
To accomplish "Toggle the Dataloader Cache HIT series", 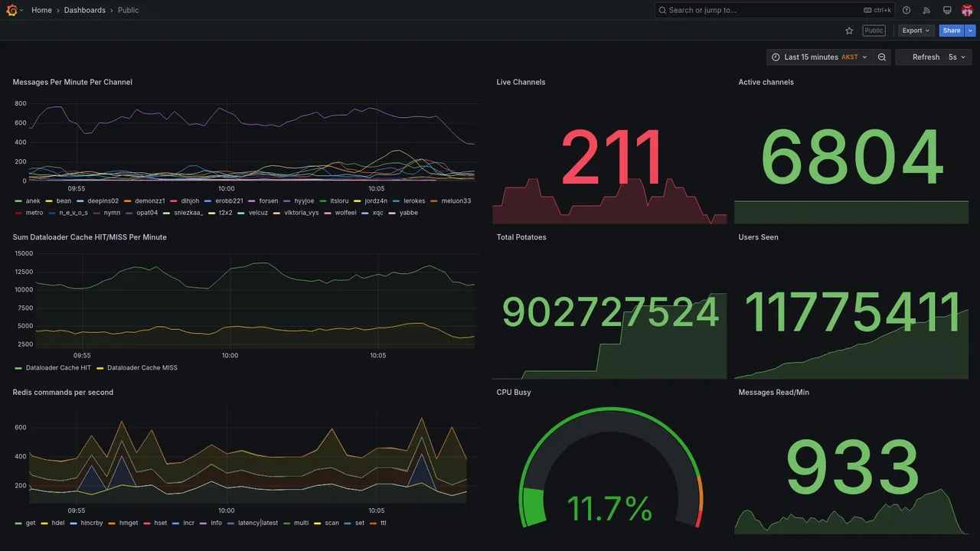I will click(x=58, y=368).
